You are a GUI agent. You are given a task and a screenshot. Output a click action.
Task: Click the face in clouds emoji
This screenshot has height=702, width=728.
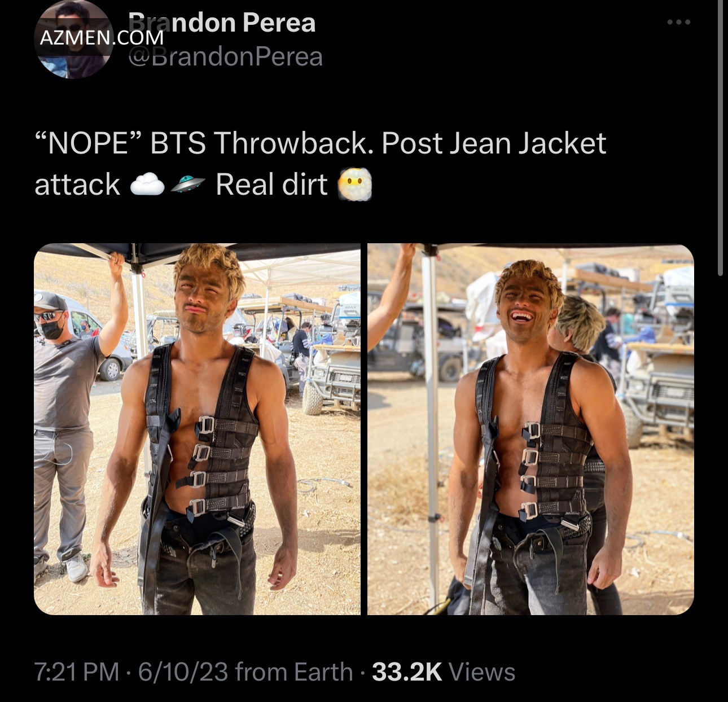(354, 185)
